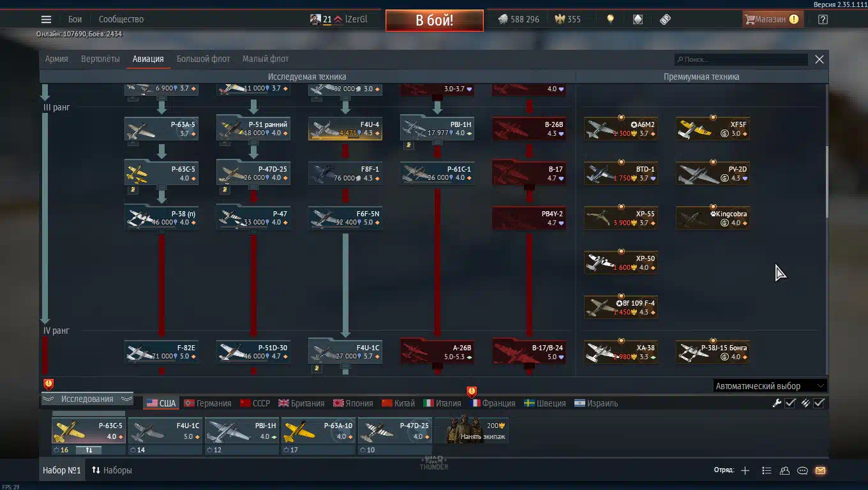Click the silver lions currency 588 296
Image resolution: width=868 pixels, height=490 pixels.
click(518, 19)
